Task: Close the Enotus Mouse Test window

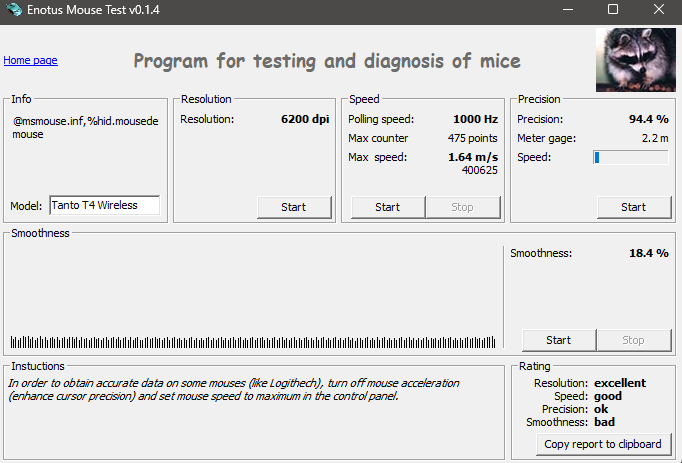Action: tap(659, 10)
